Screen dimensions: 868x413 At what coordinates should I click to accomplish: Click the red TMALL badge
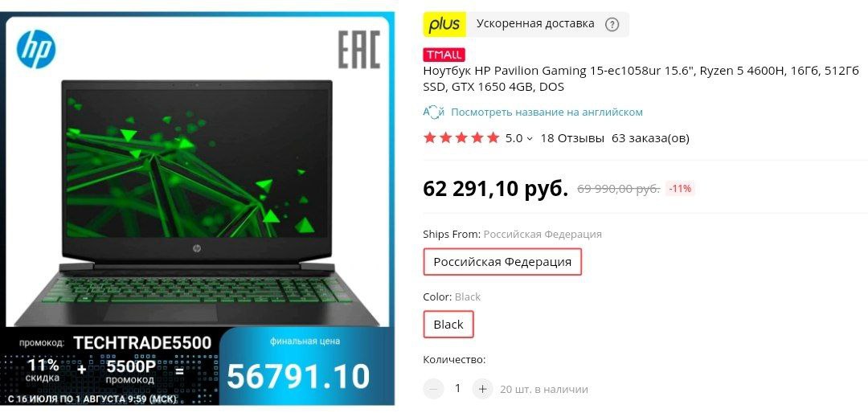click(x=444, y=55)
